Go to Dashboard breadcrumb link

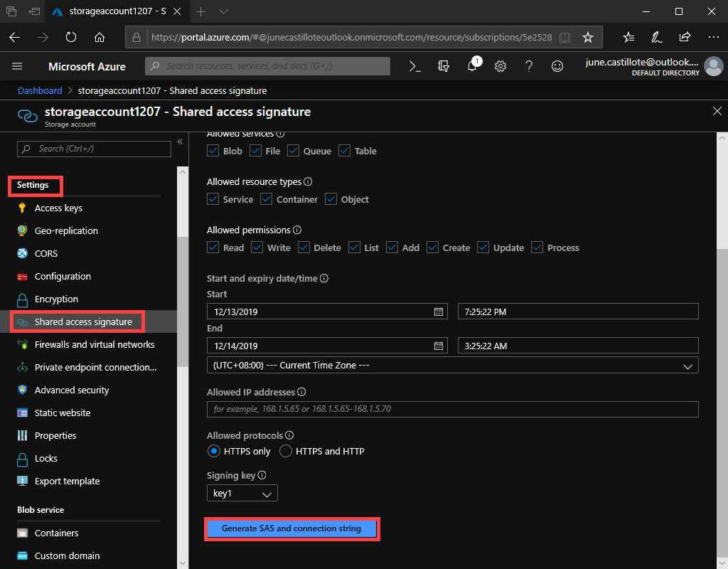click(x=40, y=90)
